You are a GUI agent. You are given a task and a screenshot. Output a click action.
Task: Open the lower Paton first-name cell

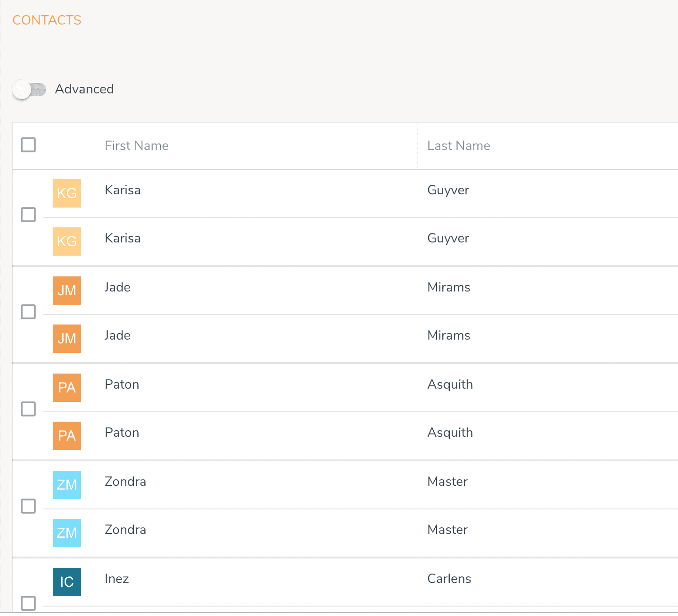pos(122,433)
